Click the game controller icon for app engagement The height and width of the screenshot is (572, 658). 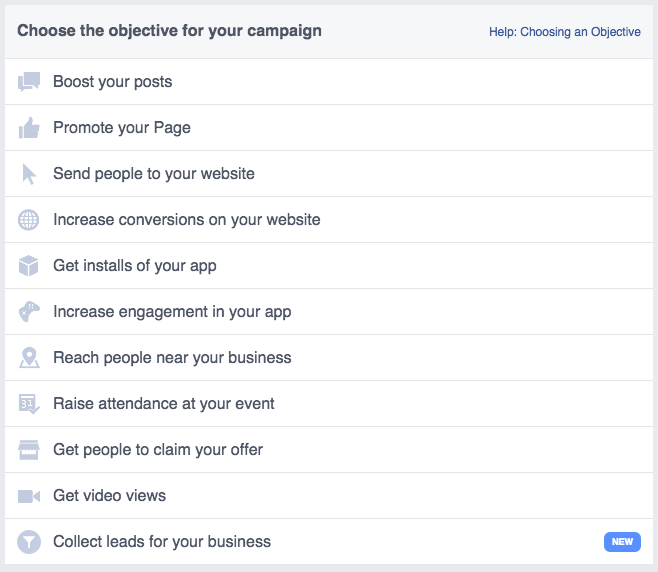[x=29, y=312]
